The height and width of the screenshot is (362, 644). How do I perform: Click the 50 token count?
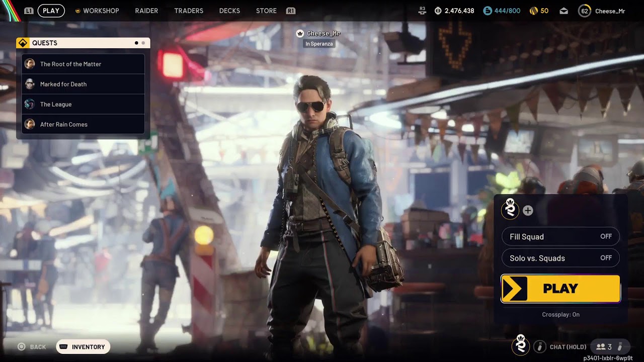click(544, 11)
